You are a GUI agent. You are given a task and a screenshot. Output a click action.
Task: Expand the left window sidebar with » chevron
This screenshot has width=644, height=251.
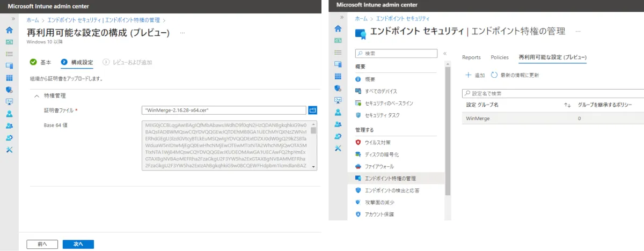[x=13, y=18]
